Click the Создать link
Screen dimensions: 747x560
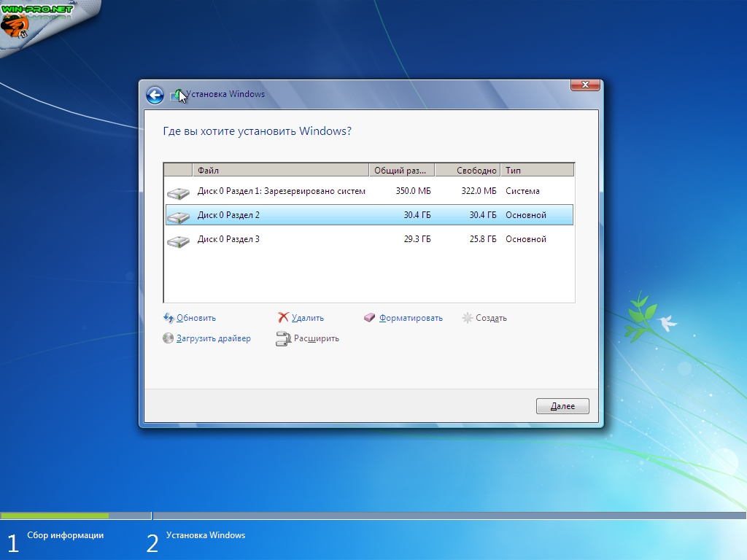pos(491,318)
